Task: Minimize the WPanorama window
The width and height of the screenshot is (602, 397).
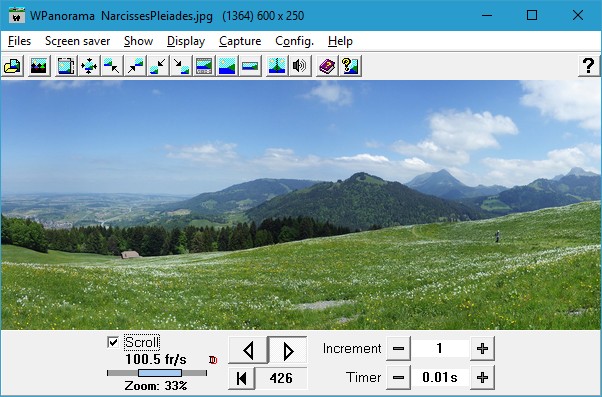Action: point(487,15)
